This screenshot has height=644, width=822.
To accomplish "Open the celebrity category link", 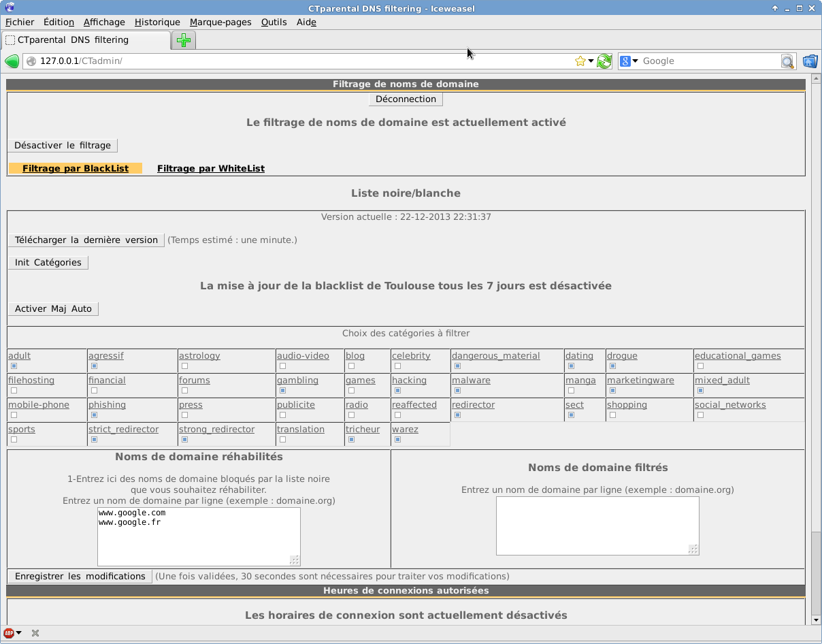I will click(411, 356).
